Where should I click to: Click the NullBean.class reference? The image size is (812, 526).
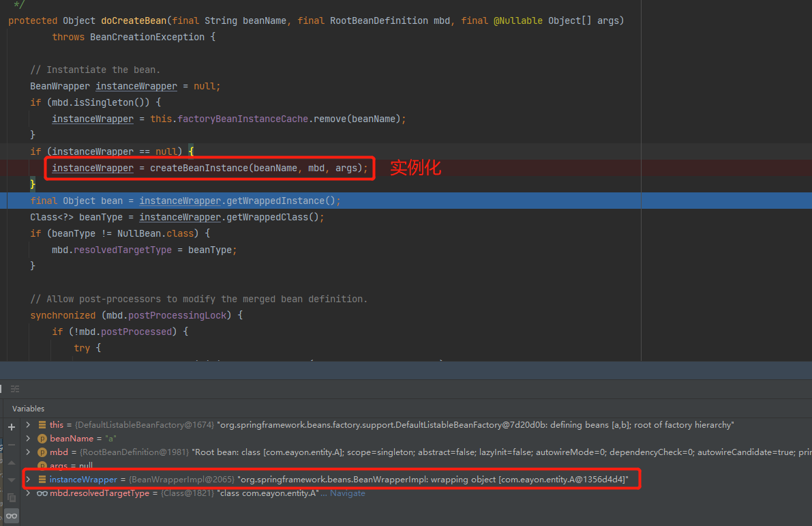coord(155,233)
